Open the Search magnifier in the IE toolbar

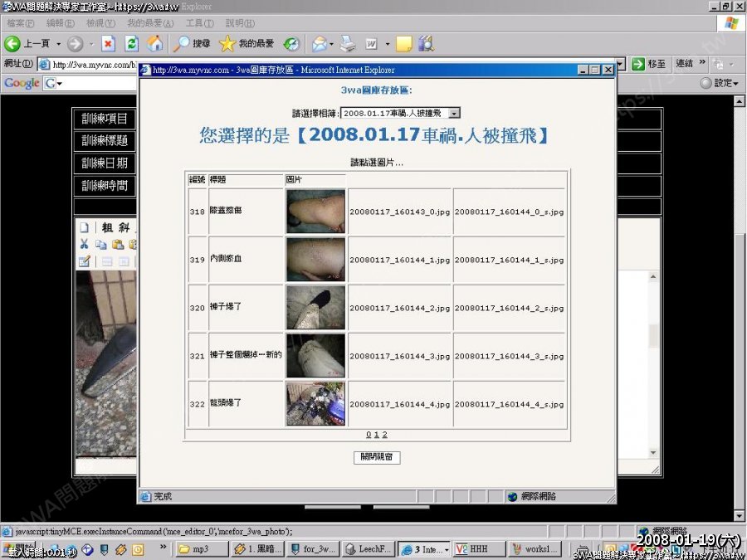point(182,43)
